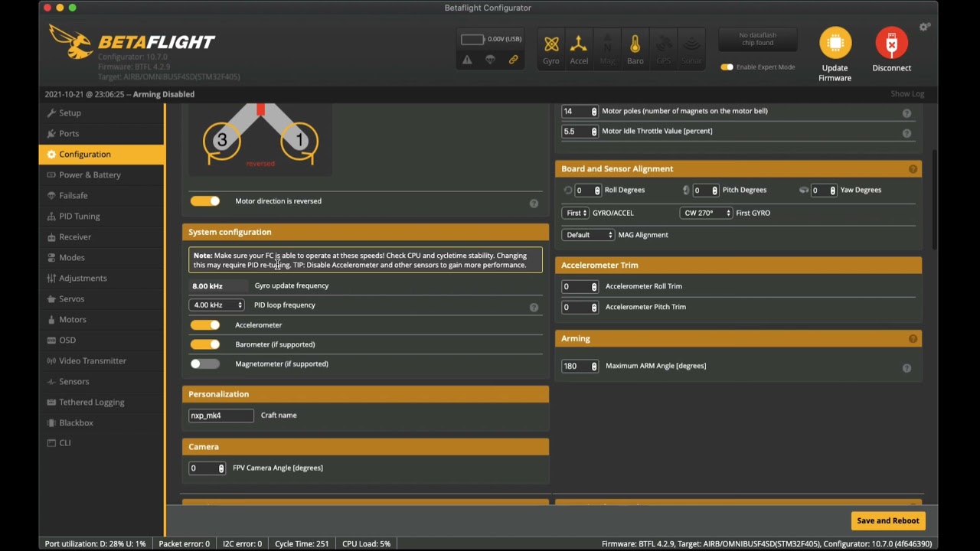Show help for Motor Idle Throttle Value
Viewport: 980px width, 551px height.
(x=906, y=133)
